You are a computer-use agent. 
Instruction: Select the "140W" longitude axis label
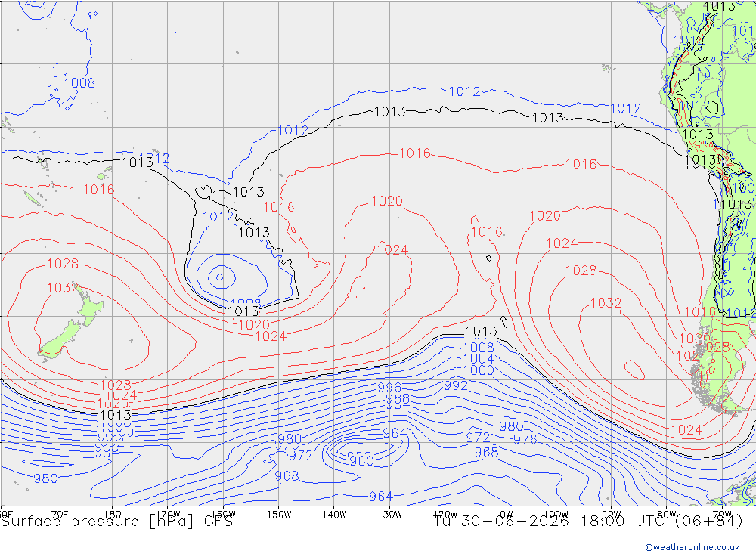point(334,515)
